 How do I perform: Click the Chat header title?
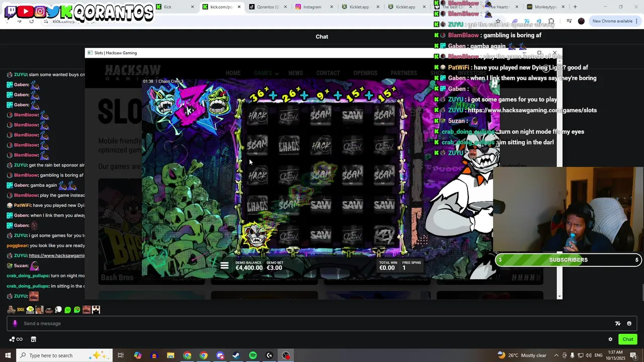[x=322, y=37]
